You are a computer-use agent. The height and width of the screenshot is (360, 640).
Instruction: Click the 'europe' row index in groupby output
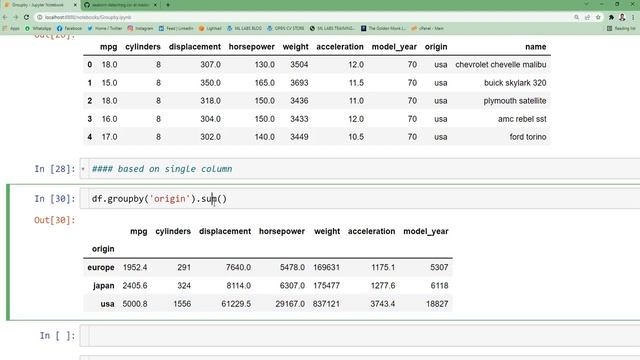(x=101, y=267)
